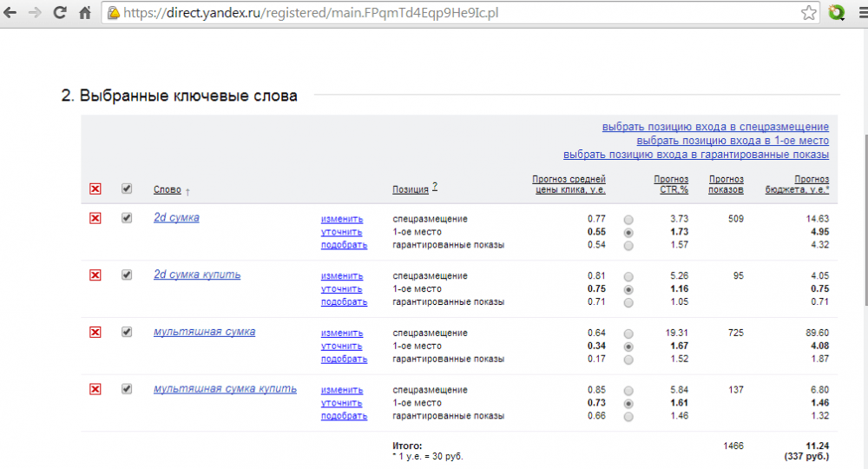The image size is (868, 469).
Task: Uncheck the 'мультяшная сумка купить' checkbox
Action: pos(127,389)
